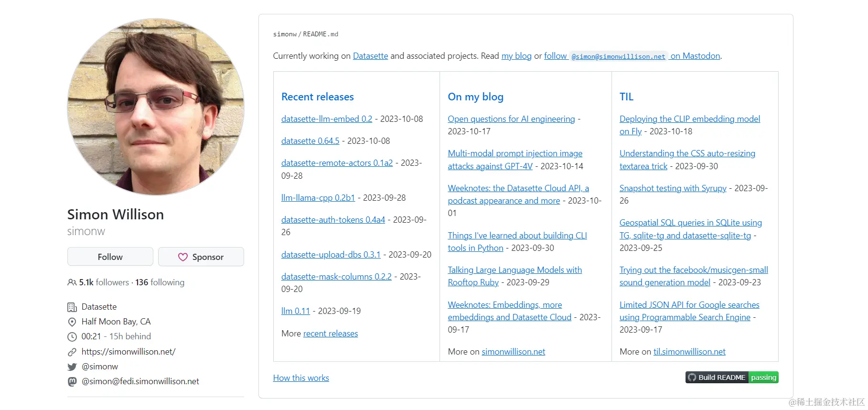Click the followers people icon
Screen dimensions: 868x410
pyautogui.click(x=72, y=282)
